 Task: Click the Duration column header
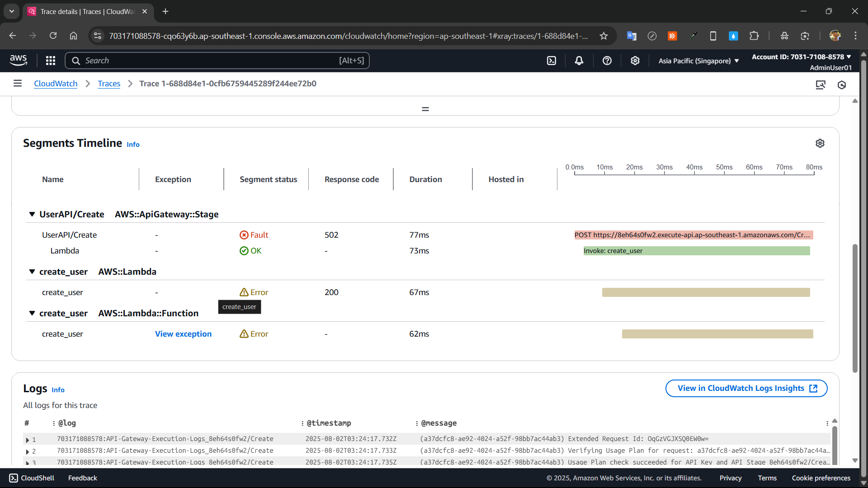(426, 179)
